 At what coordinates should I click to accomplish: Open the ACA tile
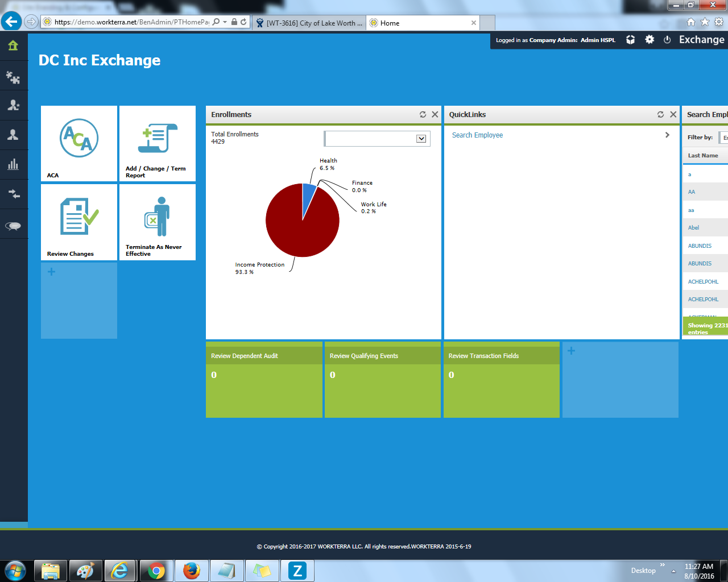[x=79, y=143]
